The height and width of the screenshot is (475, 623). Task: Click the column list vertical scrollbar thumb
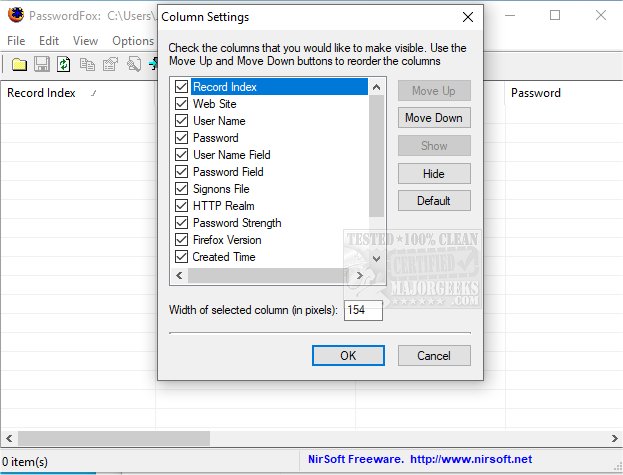(x=377, y=156)
